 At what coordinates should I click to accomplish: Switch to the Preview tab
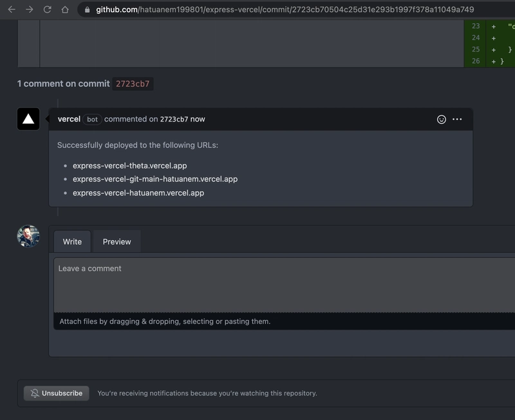pos(117,241)
